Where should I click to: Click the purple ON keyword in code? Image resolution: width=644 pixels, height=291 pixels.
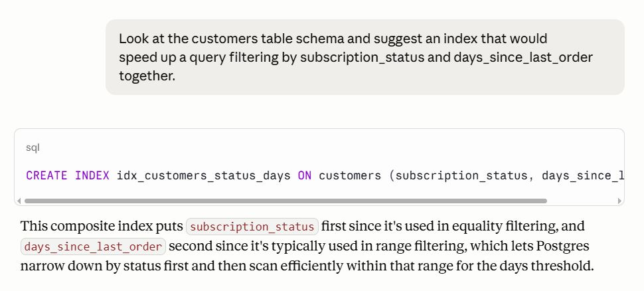pos(305,175)
